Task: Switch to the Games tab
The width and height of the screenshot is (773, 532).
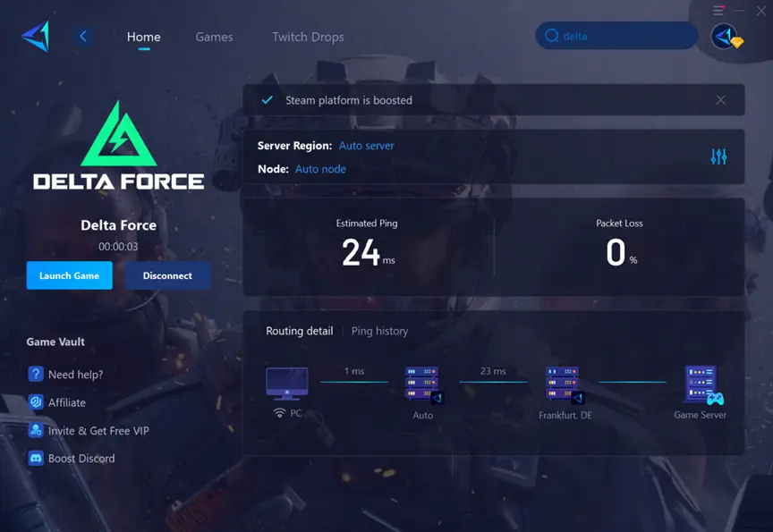Action: [x=214, y=37]
